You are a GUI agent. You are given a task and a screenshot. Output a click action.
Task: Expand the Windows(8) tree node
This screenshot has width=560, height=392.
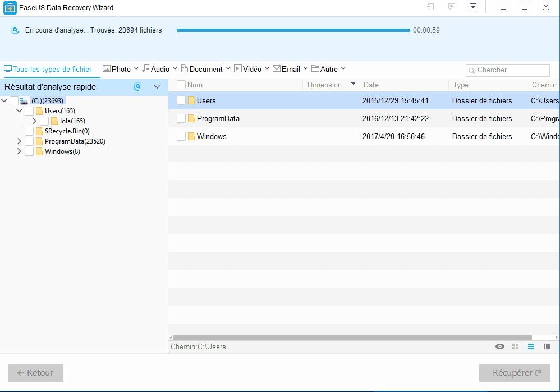click(x=19, y=151)
